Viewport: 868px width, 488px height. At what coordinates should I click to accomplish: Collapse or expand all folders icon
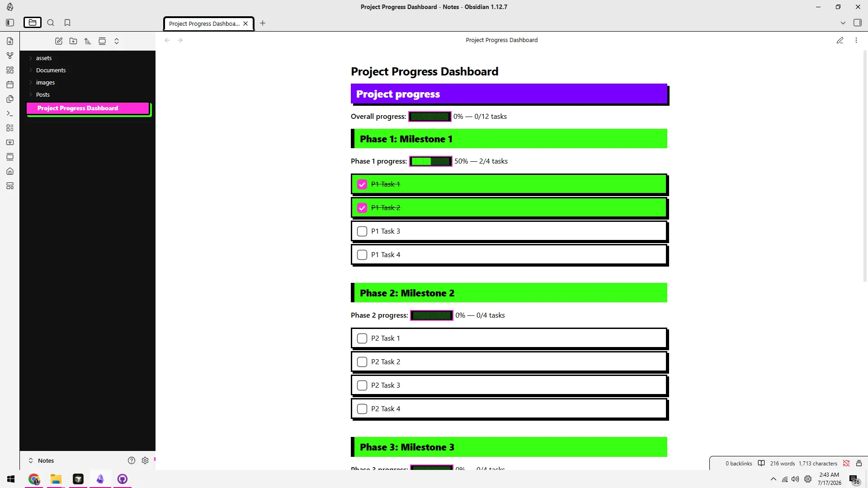coord(117,41)
